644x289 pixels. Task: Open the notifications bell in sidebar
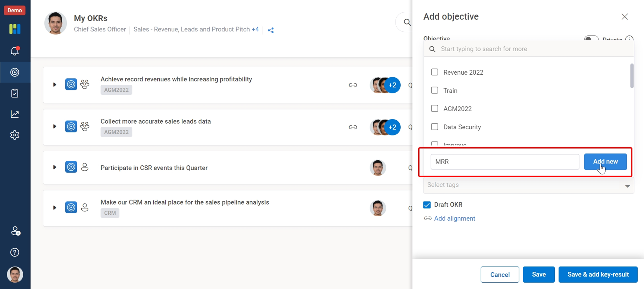[x=15, y=51]
